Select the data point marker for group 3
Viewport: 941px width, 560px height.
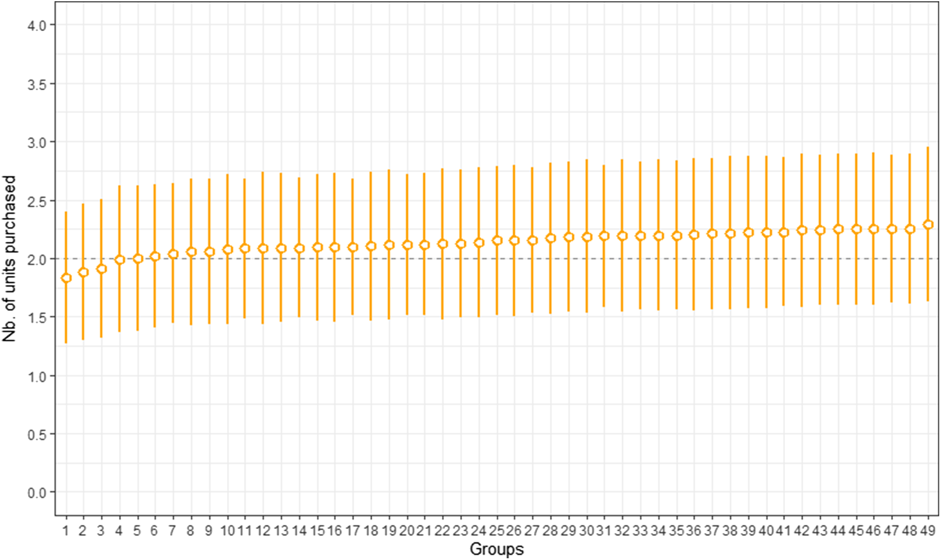coord(101,269)
